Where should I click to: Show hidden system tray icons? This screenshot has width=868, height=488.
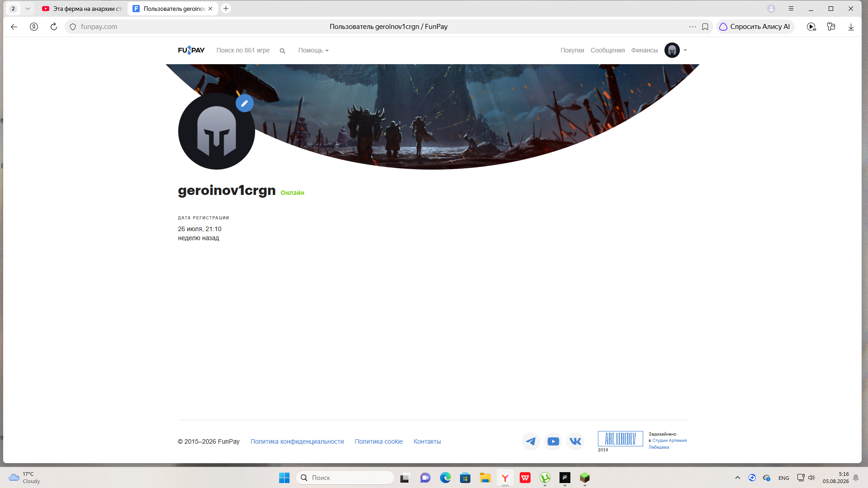pyautogui.click(x=738, y=478)
